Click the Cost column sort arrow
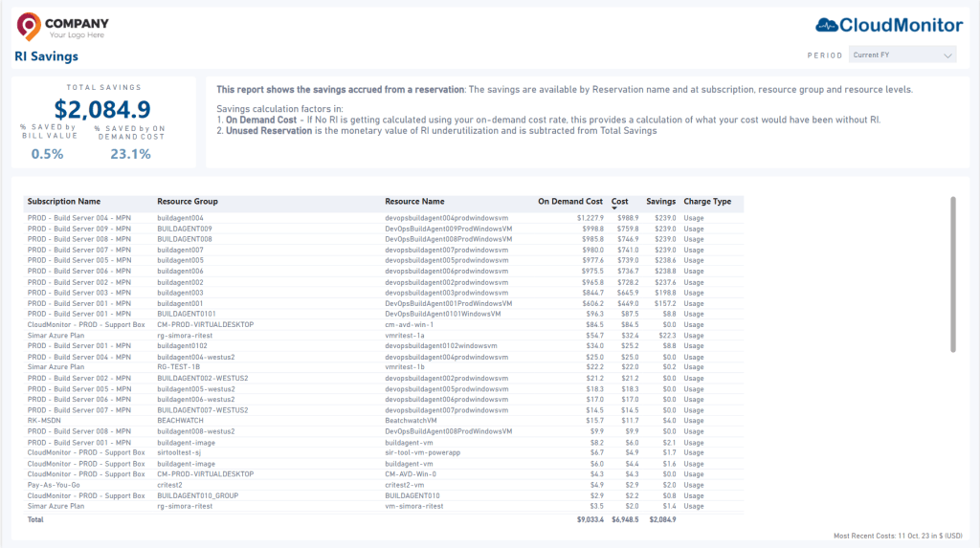980x548 pixels. 614,208
